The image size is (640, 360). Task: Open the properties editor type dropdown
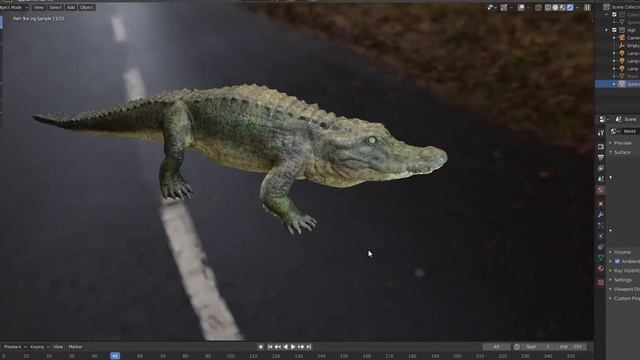[603, 119]
